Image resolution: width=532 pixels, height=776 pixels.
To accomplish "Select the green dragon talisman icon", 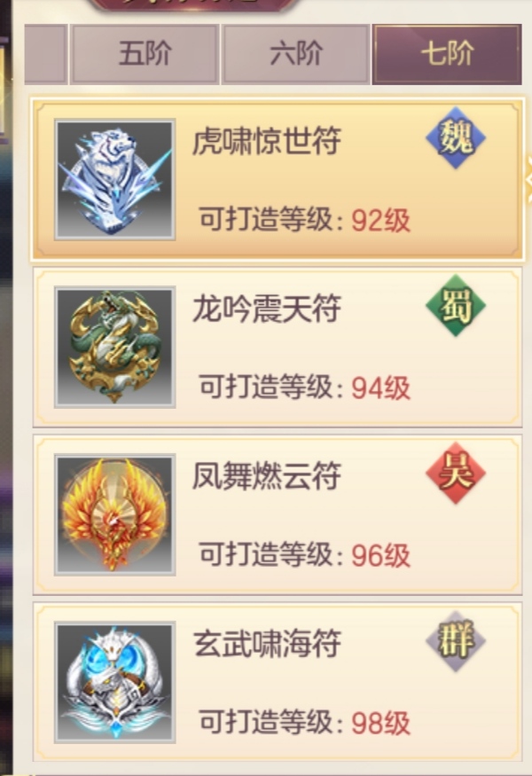I will 114,347.
